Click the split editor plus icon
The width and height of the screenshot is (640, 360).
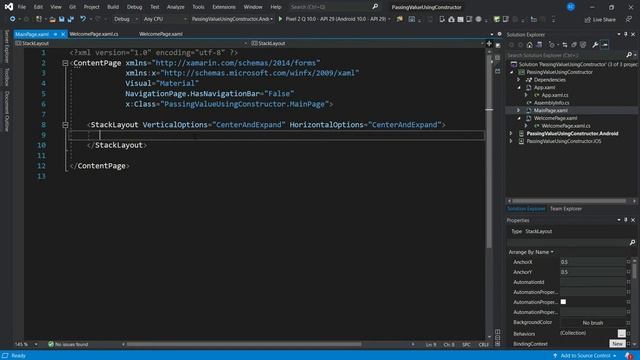point(489,43)
